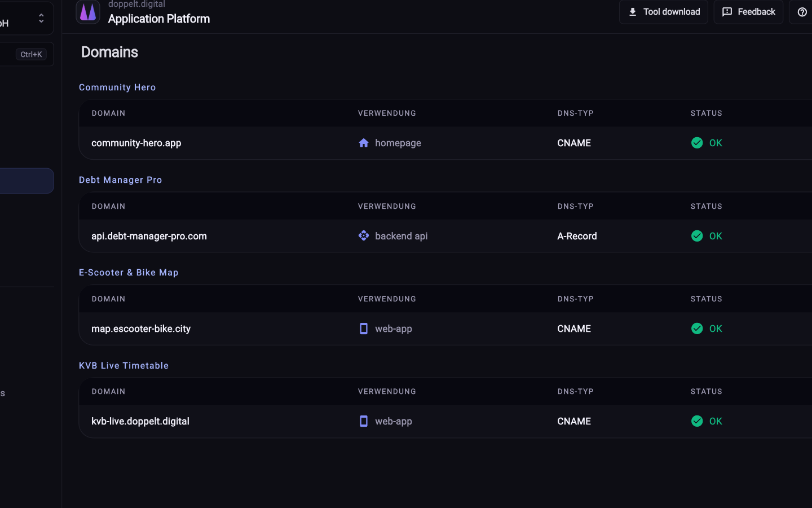This screenshot has width=812, height=508.
Task: Click the OK status for kvb-live.doppelt.digital
Action: pyautogui.click(x=716, y=421)
